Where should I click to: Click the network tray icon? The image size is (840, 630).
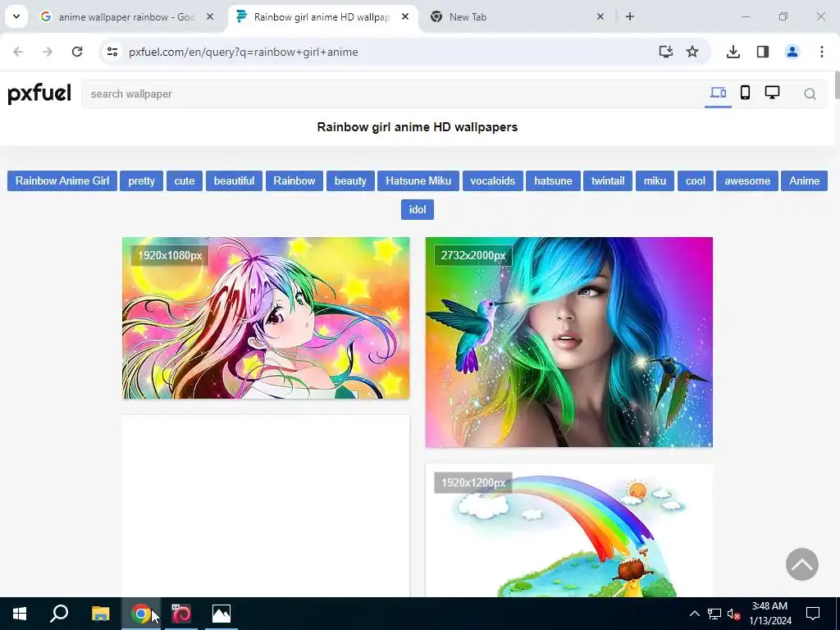[x=714, y=614]
